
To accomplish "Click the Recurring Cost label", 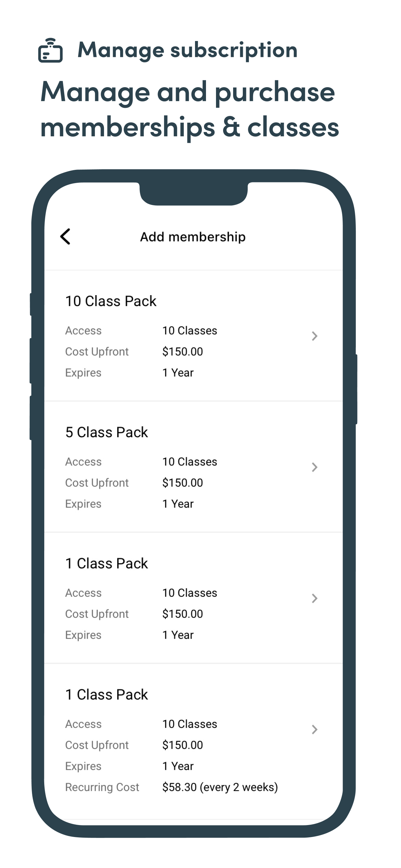I will click(x=102, y=787).
